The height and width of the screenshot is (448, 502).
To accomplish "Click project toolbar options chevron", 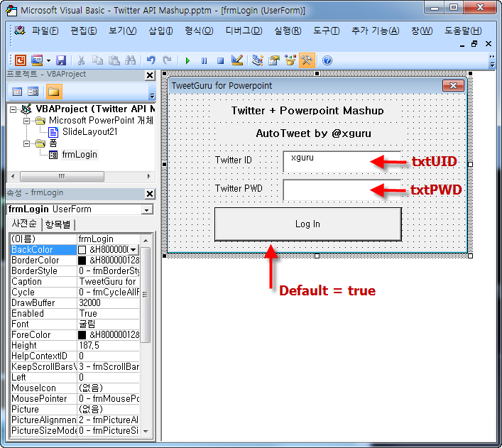I will (152, 96).
